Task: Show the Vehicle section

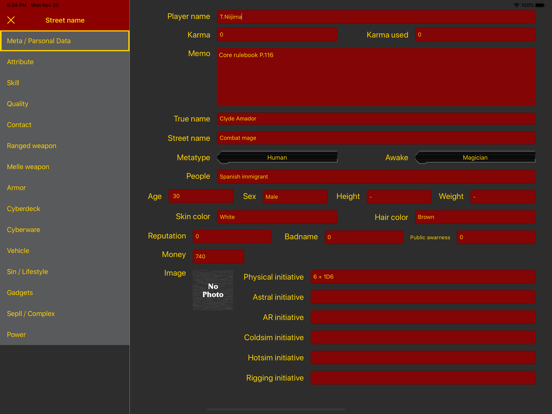Action: [65, 251]
